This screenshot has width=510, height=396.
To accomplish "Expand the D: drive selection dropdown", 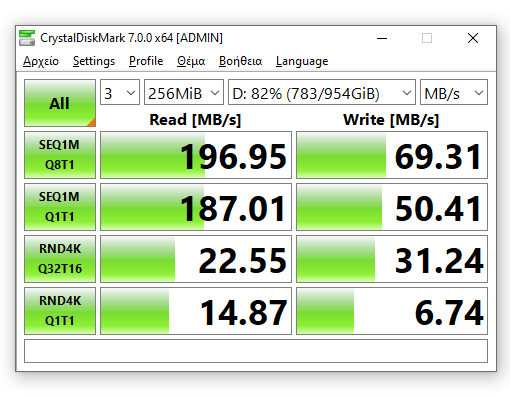I will tap(322, 92).
